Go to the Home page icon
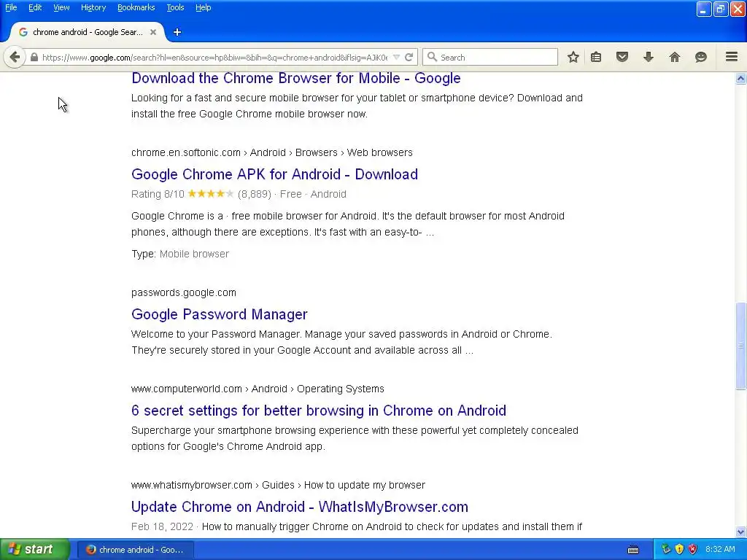The width and height of the screenshot is (747, 560). pos(675,57)
